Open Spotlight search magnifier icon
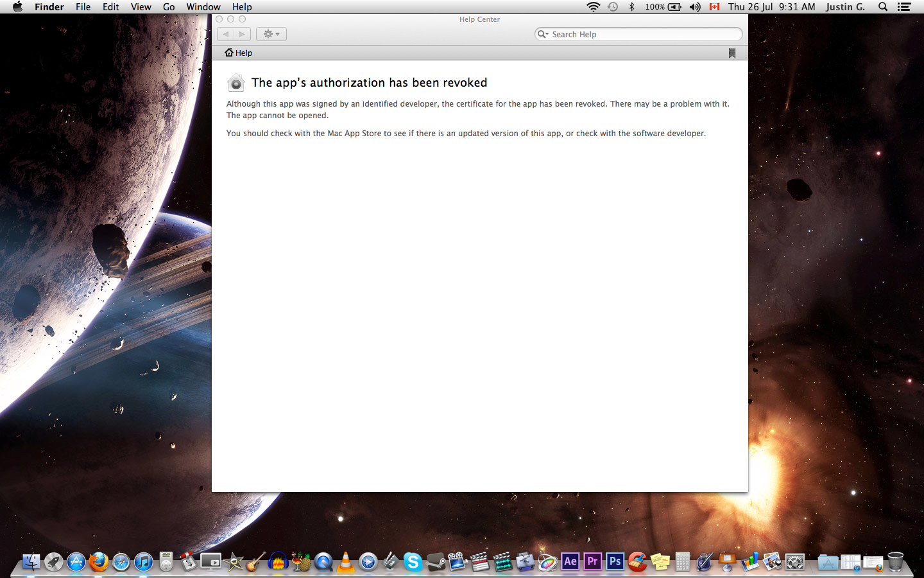Image resolution: width=924 pixels, height=578 pixels. point(883,6)
